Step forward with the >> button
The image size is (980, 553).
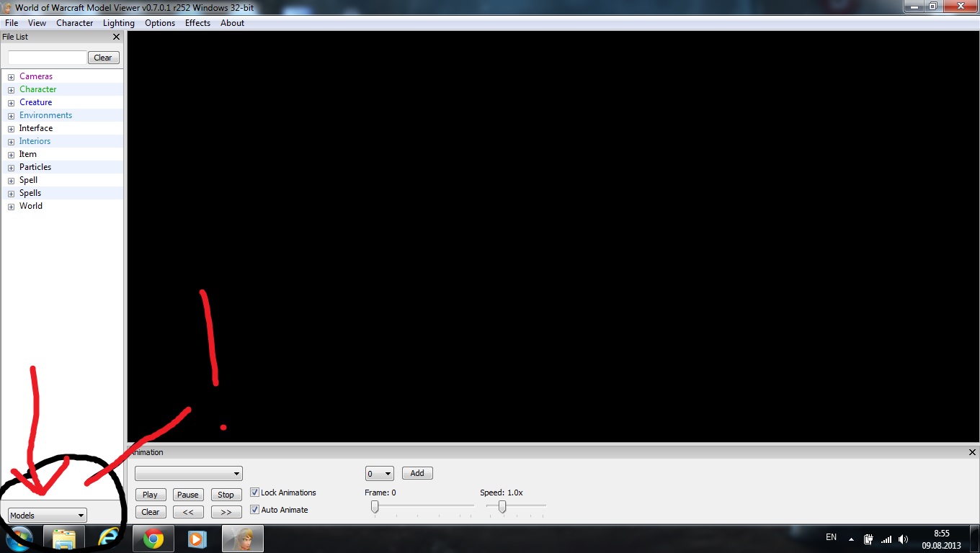pos(226,512)
